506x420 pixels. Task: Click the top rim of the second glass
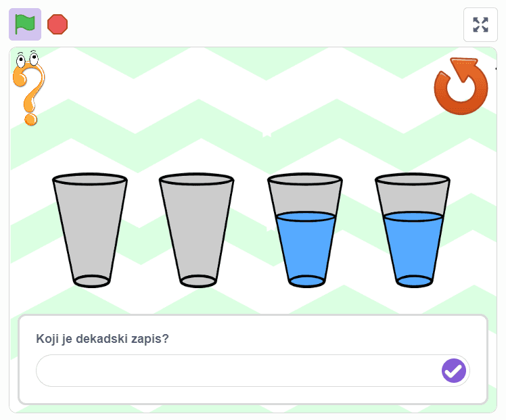click(x=197, y=179)
